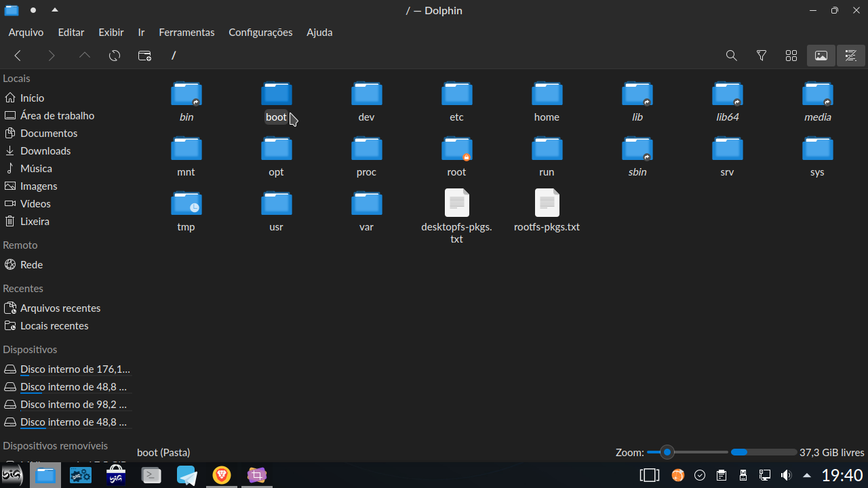Adjust the Zoom slider handle
Image resolution: width=868 pixels, height=488 pixels.
(667, 452)
